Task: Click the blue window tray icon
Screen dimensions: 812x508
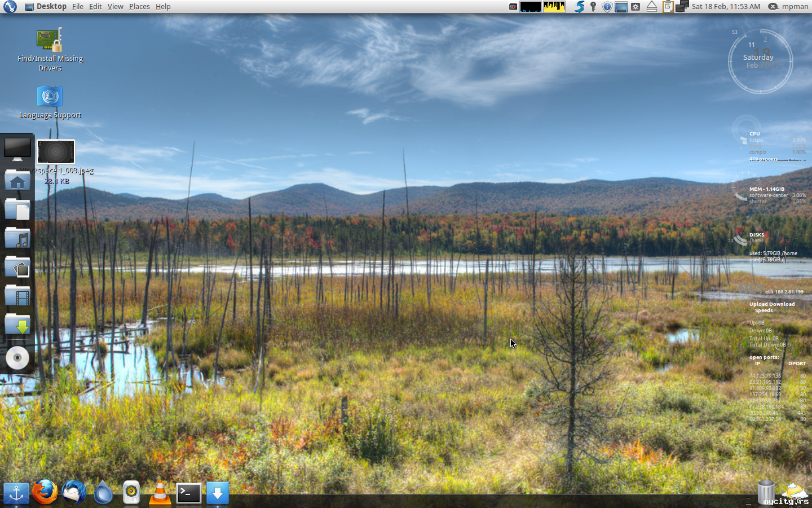Action: coord(621,7)
